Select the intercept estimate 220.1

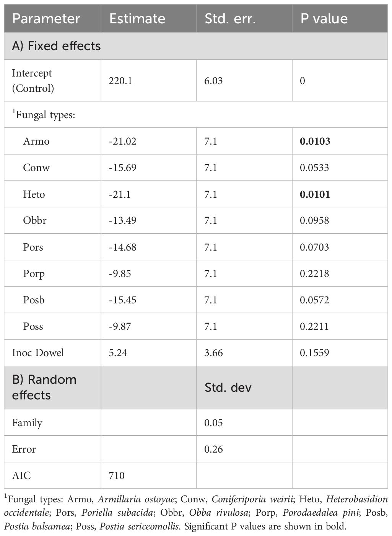pyautogui.click(x=120, y=81)
